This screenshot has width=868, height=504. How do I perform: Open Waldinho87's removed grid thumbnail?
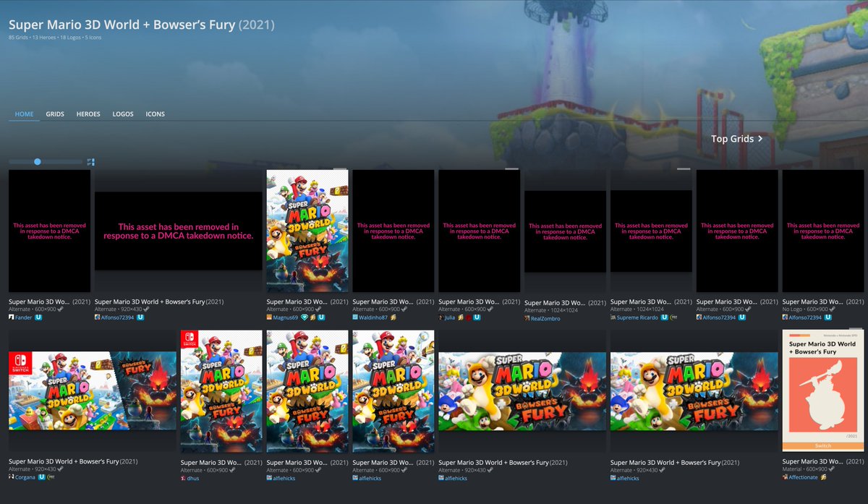(x=393, y=231)
